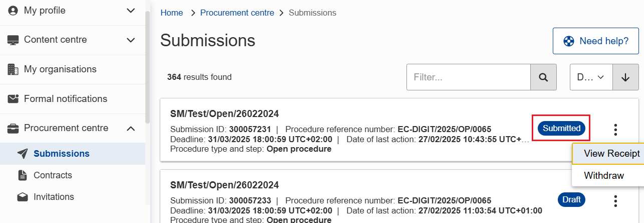The width and height of the screenshot is (644, 223).
Task: Click the Invitations envelope icon
Action: click(22, 197)
